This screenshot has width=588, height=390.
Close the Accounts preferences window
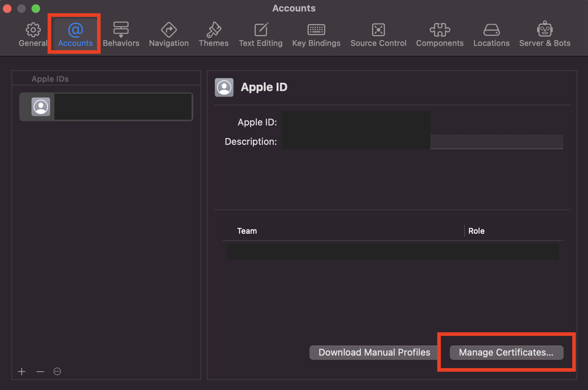7,8
